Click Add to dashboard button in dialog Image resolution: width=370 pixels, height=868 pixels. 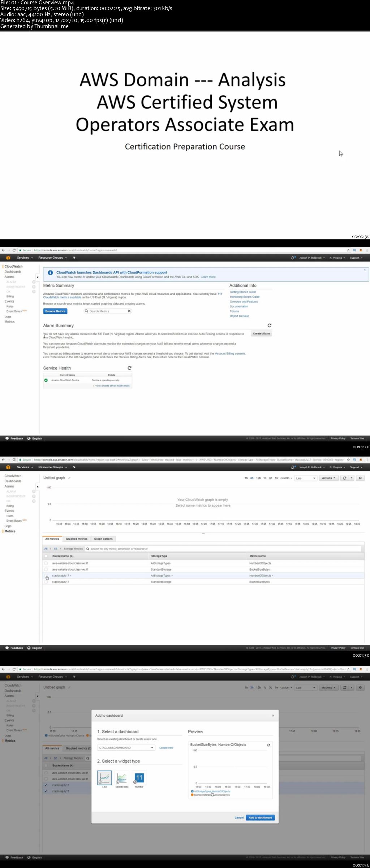click(260, 817)
